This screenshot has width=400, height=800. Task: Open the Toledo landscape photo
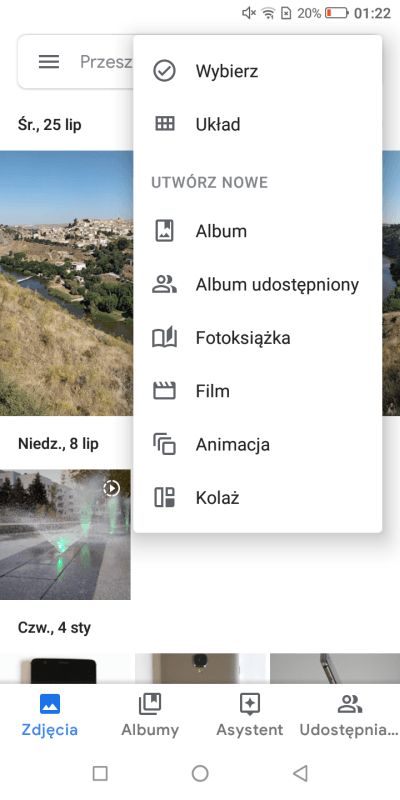66,283
